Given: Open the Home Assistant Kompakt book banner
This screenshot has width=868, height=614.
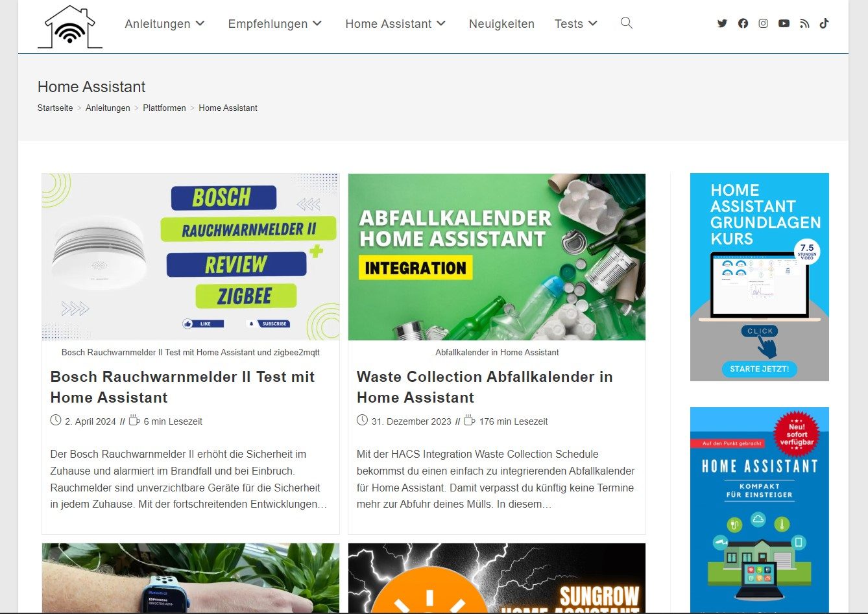Looking at the screenshot, I should 759,512.
